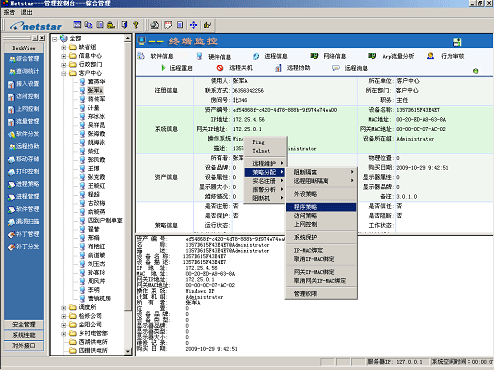This screenshot has height=370, width=494.
Task: Select 程序策略 in the policy submenu
Action: click(x=321, y=207)
